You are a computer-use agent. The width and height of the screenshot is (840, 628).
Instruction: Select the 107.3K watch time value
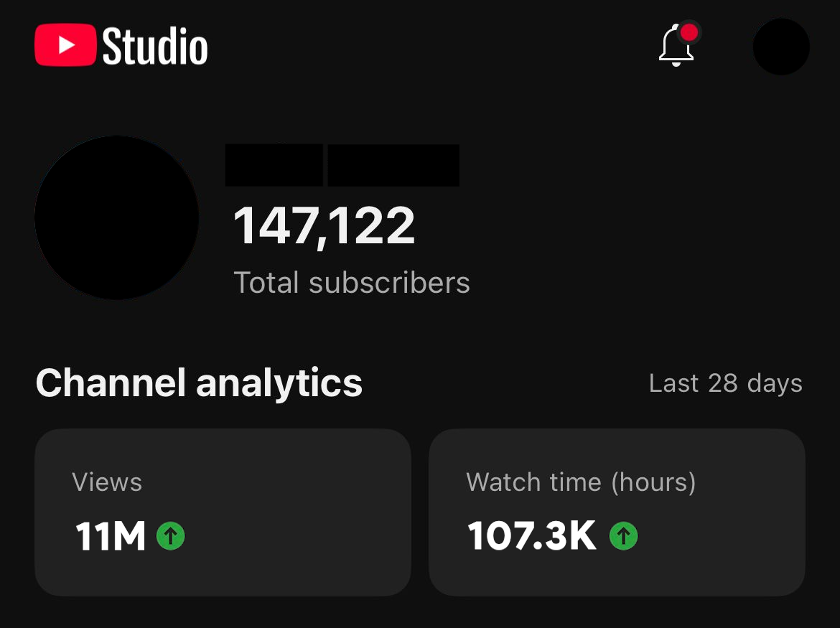tap(531, 535)
